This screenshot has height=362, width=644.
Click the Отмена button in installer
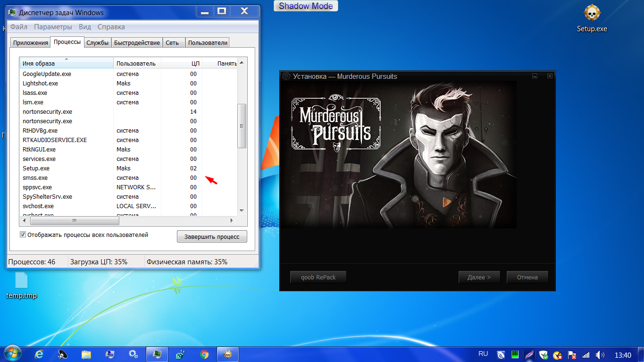pos(527,277)
